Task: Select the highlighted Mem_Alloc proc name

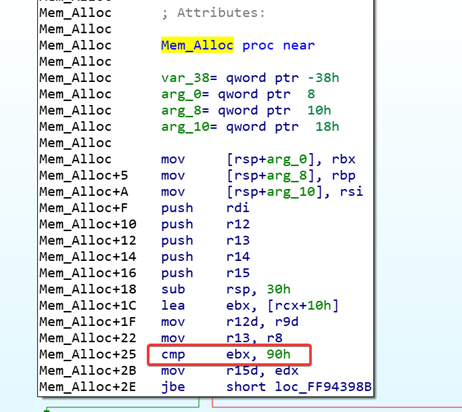Action: [197, 45]
